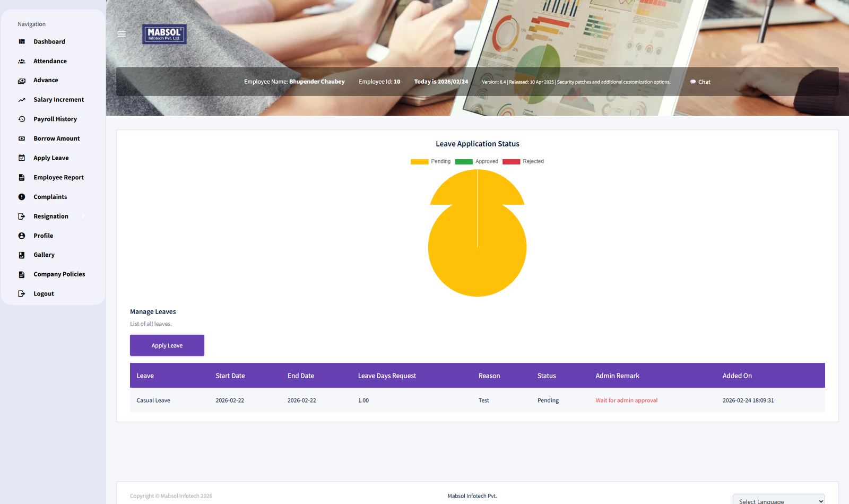
Task: Click the Profile user icon
Action: click(22, 236)
